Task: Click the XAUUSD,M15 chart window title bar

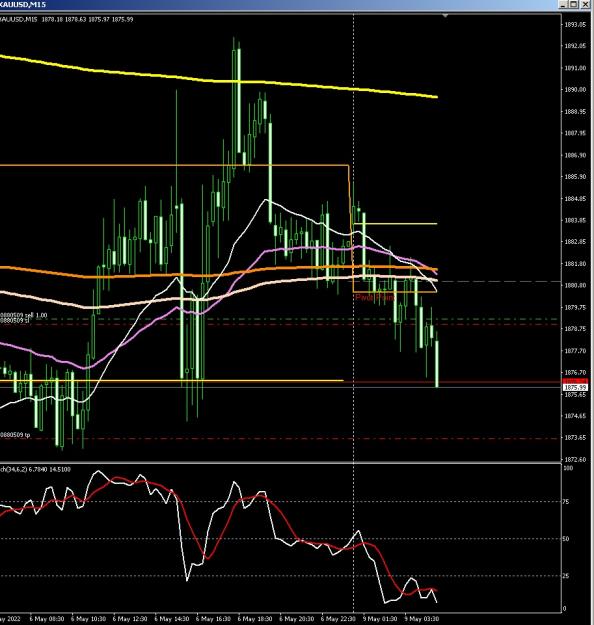Action: click(x=279, y=4)
